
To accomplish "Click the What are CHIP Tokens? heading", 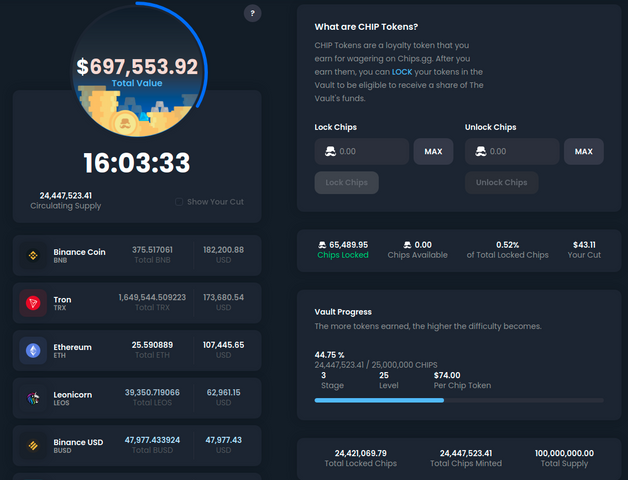I will pyautogui.click(x=366, y=27).
